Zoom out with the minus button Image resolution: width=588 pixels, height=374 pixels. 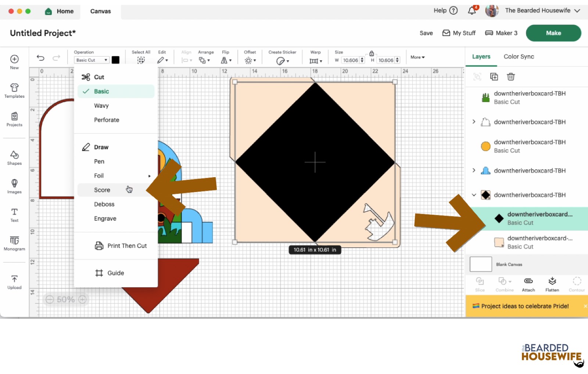pos(50,299)
